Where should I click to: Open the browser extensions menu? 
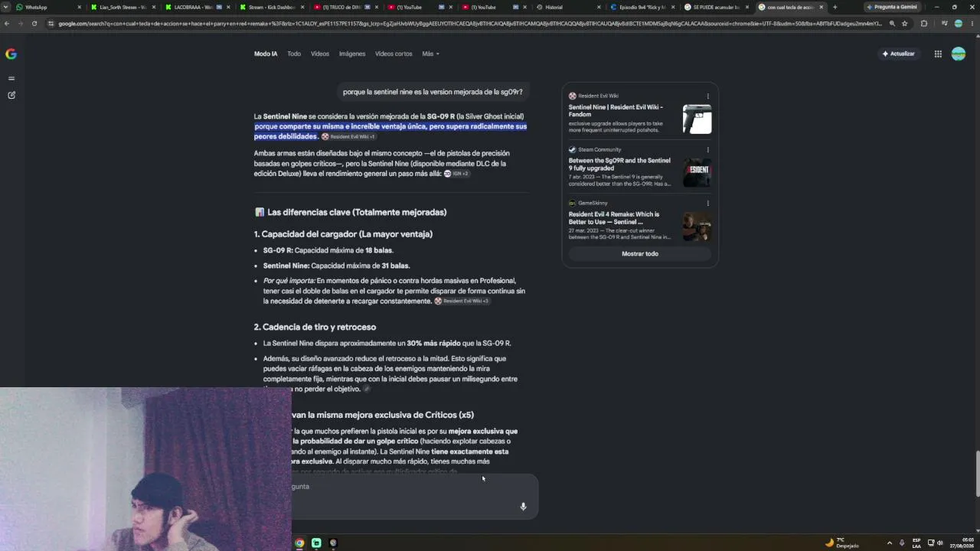tap(923, 24)
